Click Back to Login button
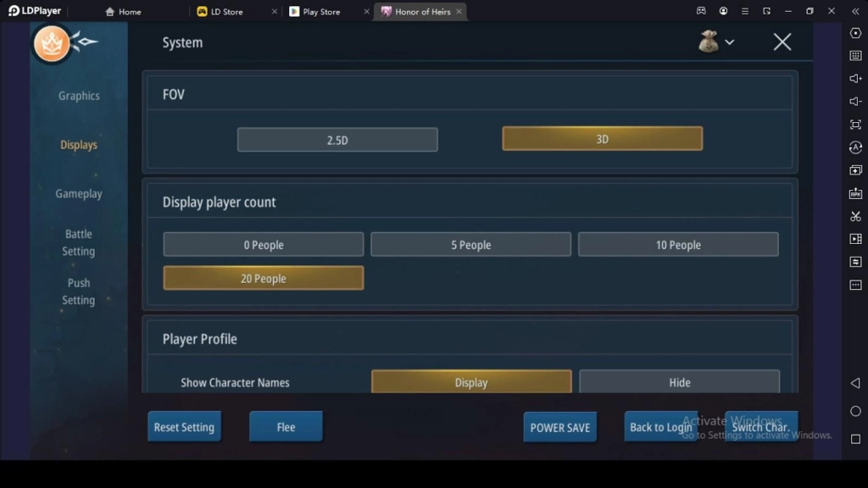This screenshot has height=488, width=868. pos(661,427)
